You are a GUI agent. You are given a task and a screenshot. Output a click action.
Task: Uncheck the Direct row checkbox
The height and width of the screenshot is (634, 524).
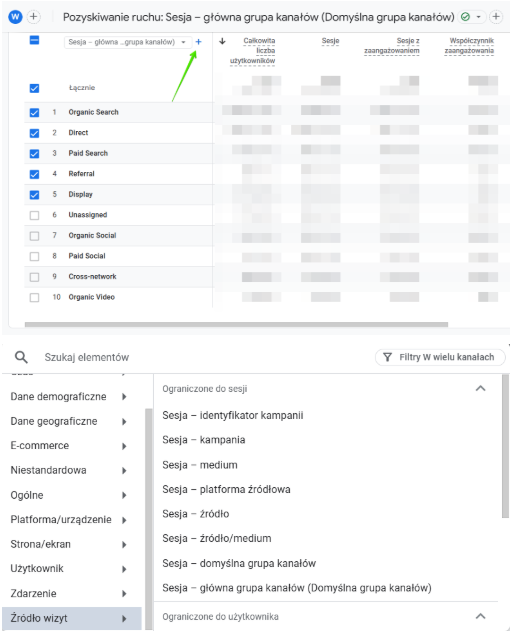[34, 133]
